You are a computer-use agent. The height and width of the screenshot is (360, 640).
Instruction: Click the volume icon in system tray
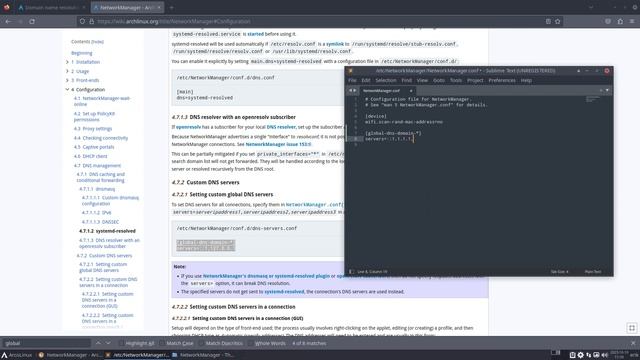pos(604,355)
